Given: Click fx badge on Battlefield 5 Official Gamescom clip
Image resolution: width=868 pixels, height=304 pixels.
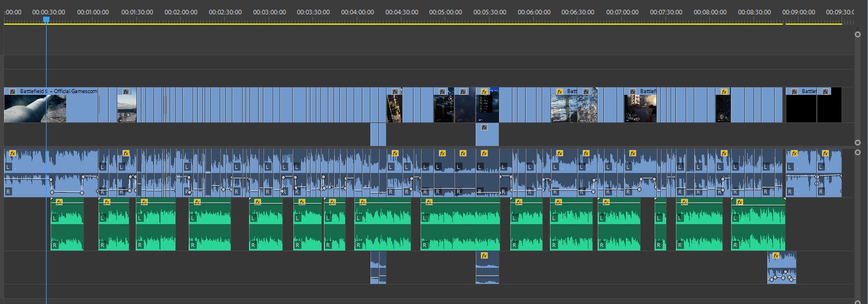Looking at the screenshot, I should [x=12, y=91].
